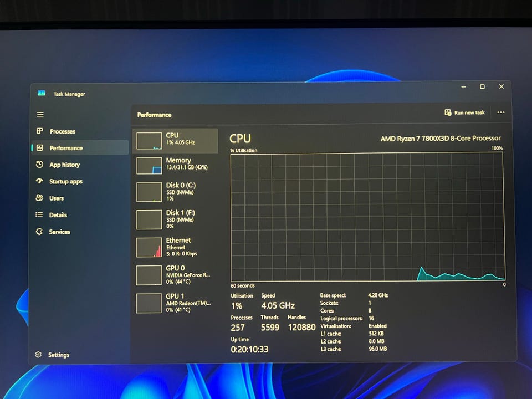The height and width of the screenshot is (399, 532).
Task: Close the Task Manager window
Action: (x=501, y=86)
